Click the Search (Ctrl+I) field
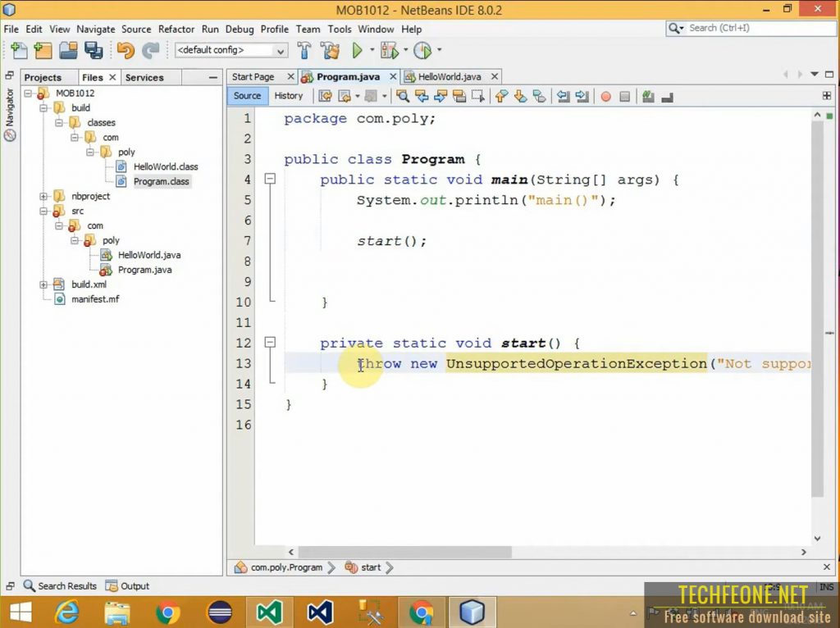The width and height of the screenshot is (840, 628). (751, 28)
